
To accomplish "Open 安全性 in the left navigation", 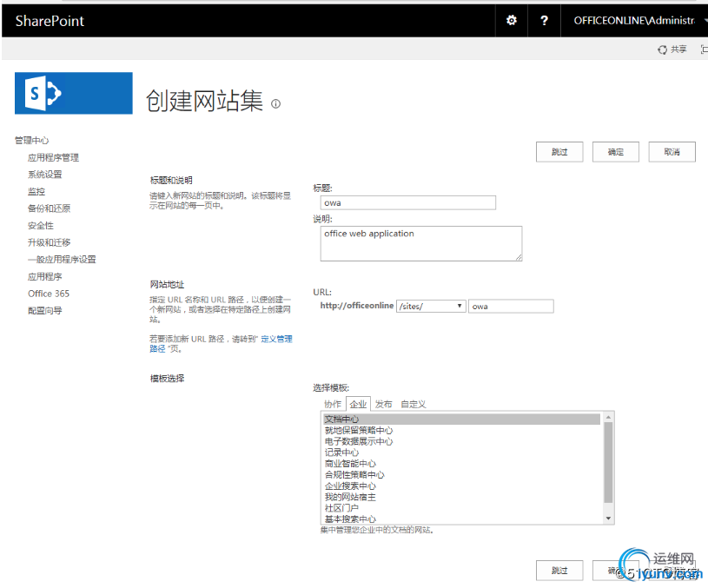I will pyautogui.click(x=40, y=225).
